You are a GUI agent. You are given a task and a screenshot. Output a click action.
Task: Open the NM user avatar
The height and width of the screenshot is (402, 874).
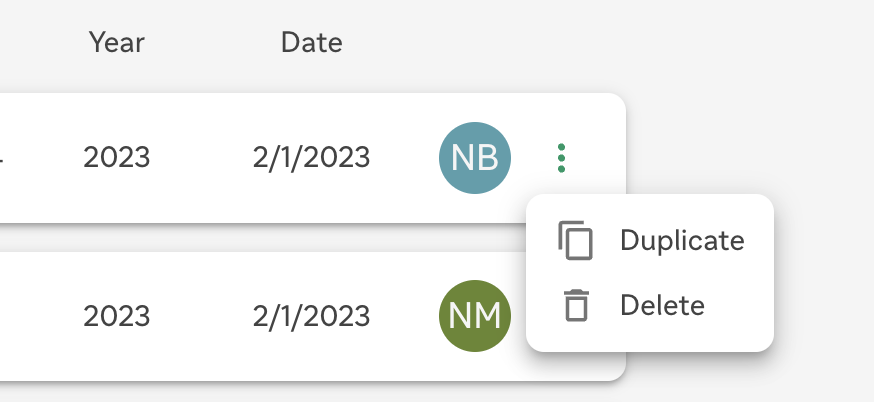pos(475,316)
